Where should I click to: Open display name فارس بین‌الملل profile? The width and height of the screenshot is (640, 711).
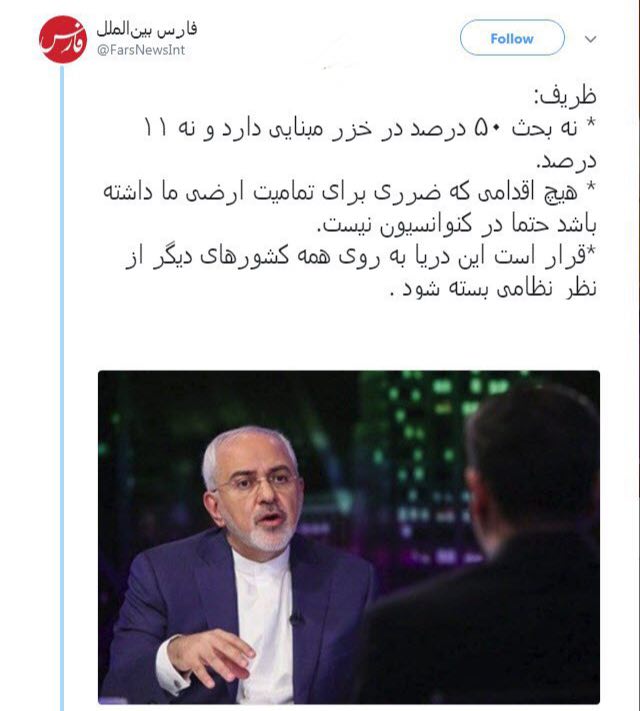147,29
